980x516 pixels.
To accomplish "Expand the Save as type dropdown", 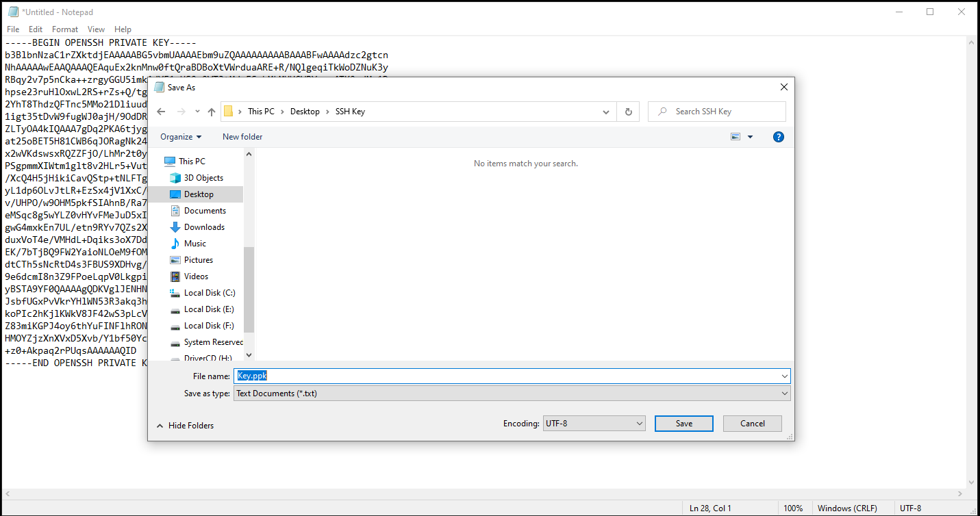I will pos(512,394).
